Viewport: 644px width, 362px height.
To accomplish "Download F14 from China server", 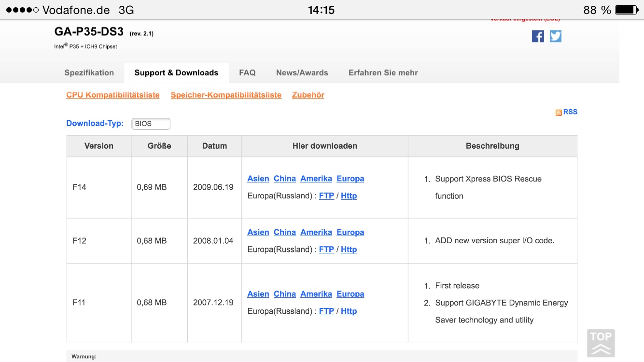I will click(285, 179).
